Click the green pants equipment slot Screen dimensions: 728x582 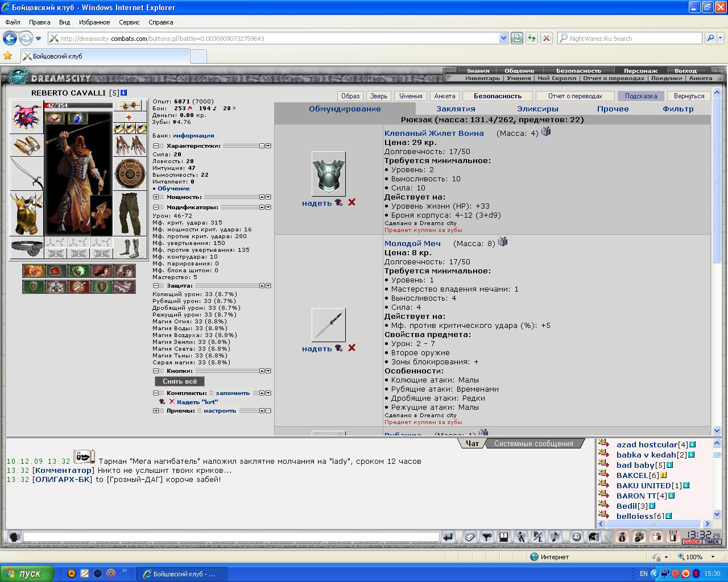point(130,214)
